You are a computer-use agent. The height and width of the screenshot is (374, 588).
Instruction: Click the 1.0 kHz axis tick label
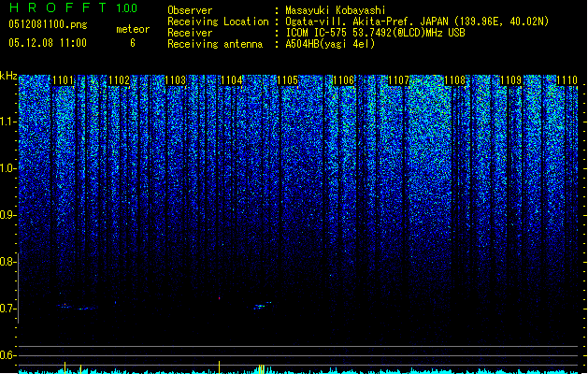pos(7,169)
